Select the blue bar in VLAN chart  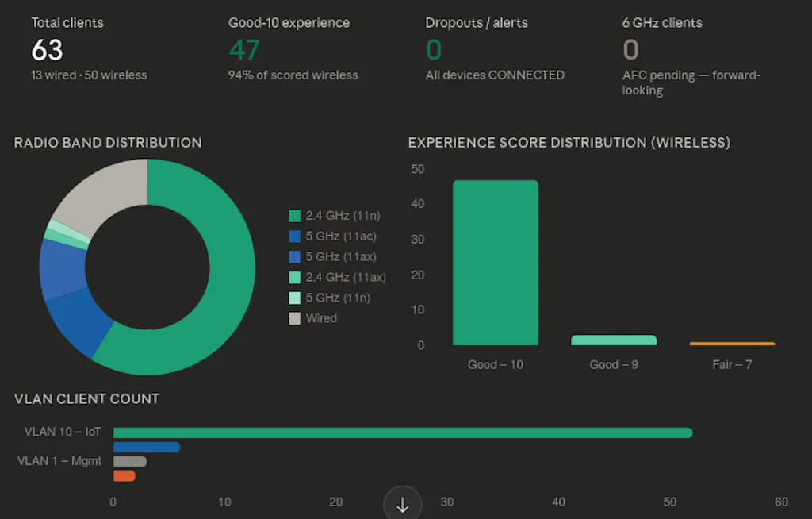[x=147, y=447]
